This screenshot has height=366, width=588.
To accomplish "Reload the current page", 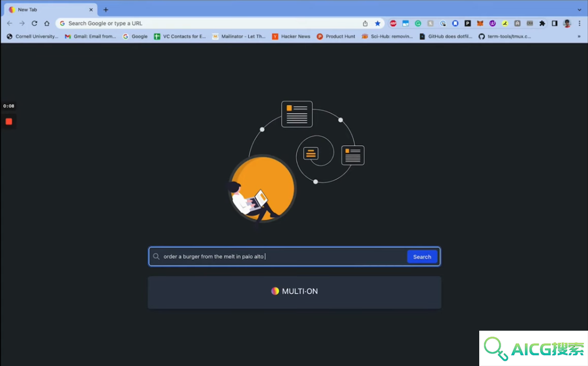I will [x=34, y=23].
